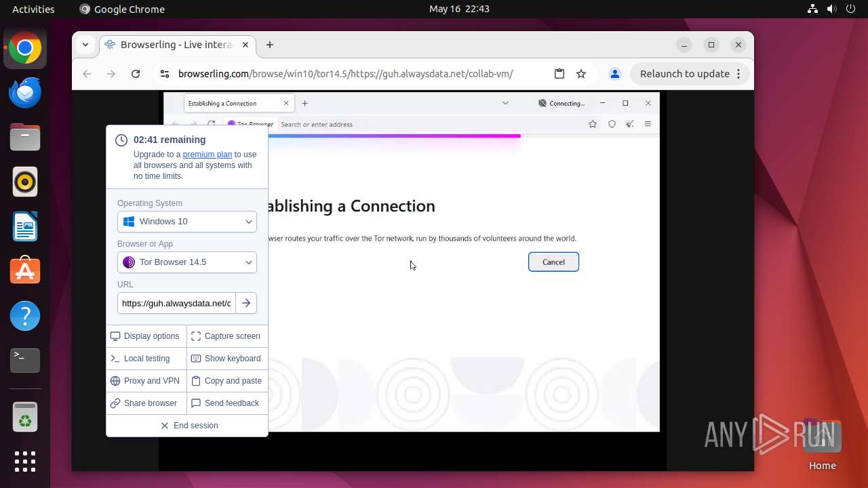End session in Browserling panel
The width and height of the screenshot is (868, 488).
point(187,426)
